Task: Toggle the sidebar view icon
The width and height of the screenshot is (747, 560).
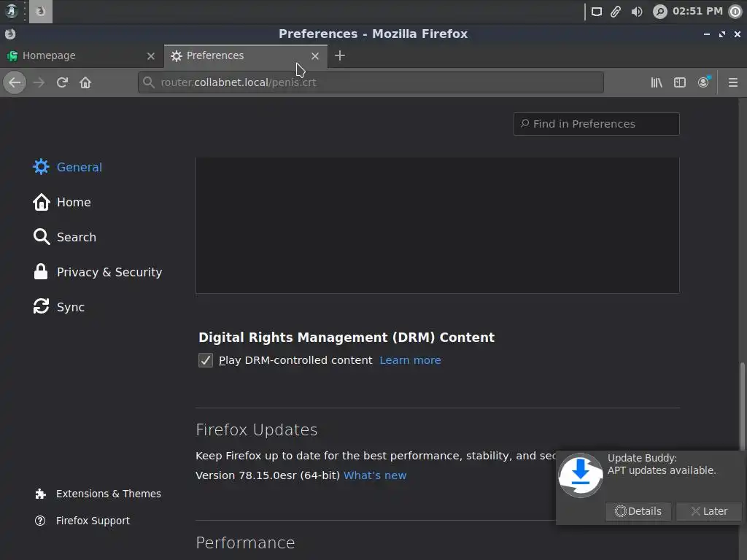Action: click(680, 82)
